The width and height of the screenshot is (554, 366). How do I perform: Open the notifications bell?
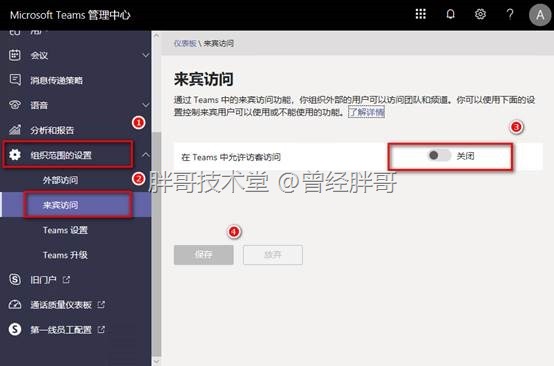[450, 14]
